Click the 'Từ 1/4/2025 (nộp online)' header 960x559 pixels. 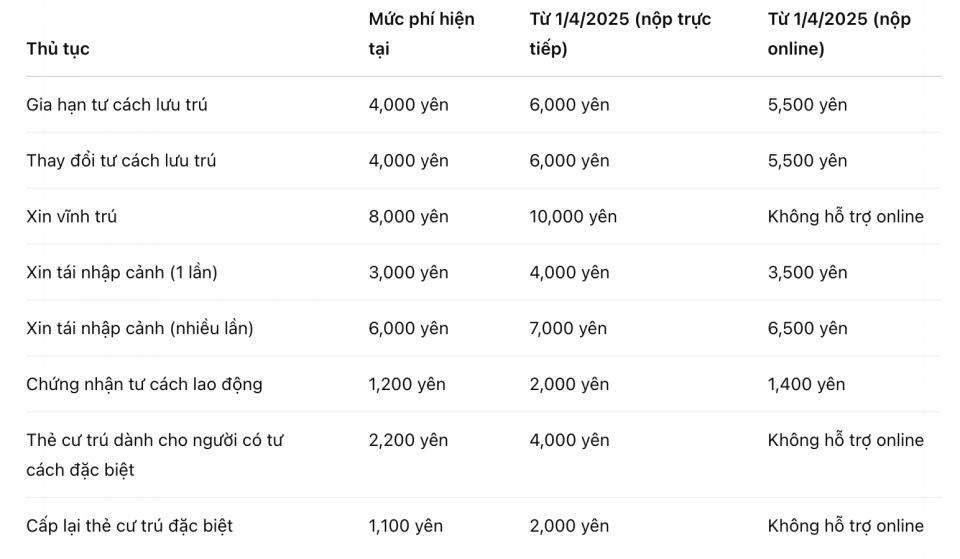pos(839,34)
